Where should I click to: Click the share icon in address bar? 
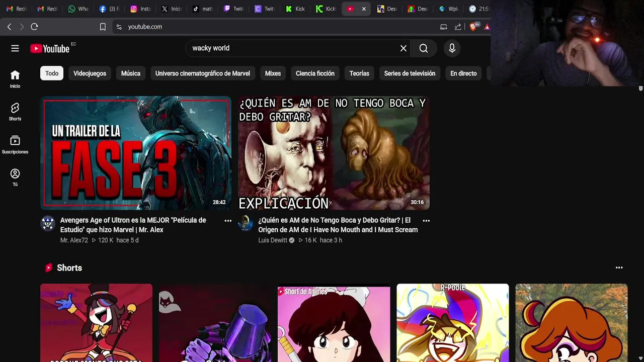[x=458, y=27]
